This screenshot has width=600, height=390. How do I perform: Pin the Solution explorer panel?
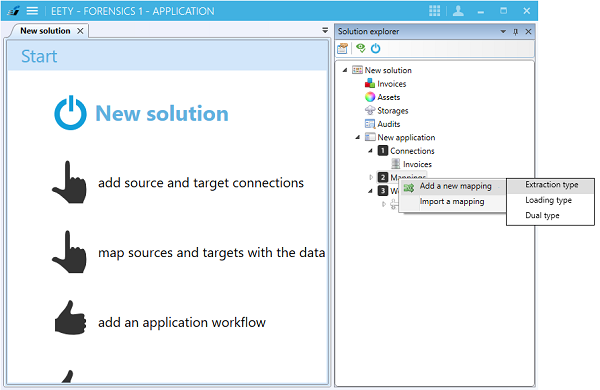[515, 32]
